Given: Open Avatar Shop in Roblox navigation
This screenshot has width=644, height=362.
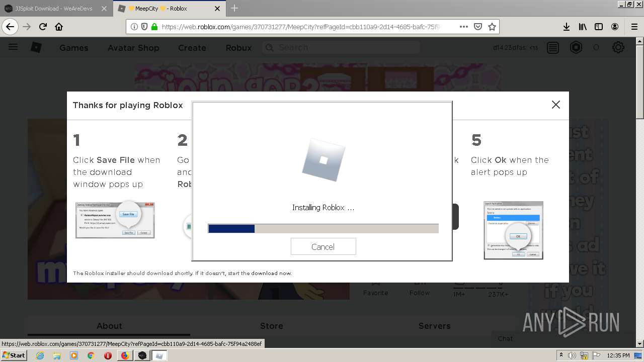Looking at the screenshot, I should pos(133,48).
